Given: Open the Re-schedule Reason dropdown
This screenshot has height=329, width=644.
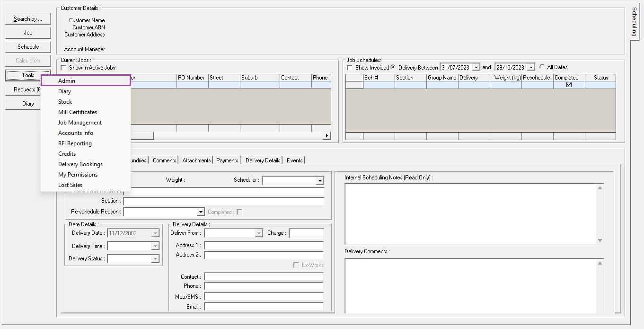Looking at the screenshot, I should point(201,212).
